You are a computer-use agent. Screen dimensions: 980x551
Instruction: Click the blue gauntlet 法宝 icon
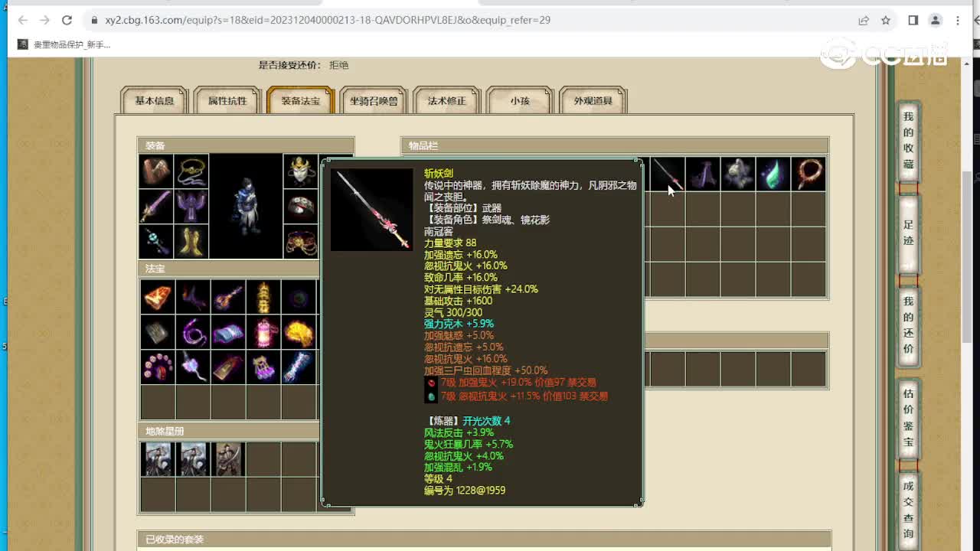point(299,367)
